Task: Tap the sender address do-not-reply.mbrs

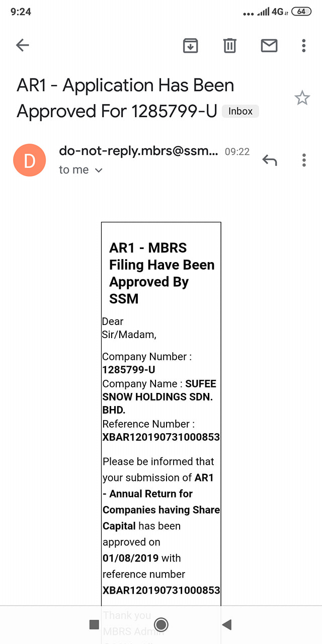Action: tap(138, 150)
